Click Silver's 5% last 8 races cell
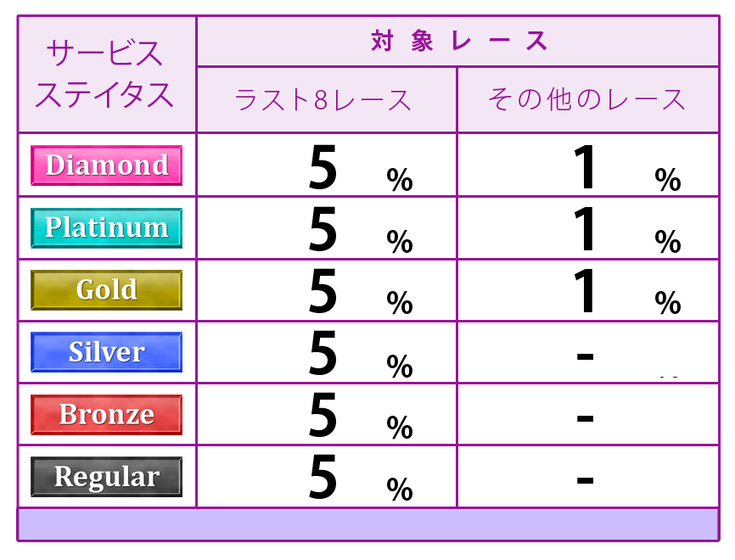The height and width of the screenshot is (560, 735). pos(327,352)
